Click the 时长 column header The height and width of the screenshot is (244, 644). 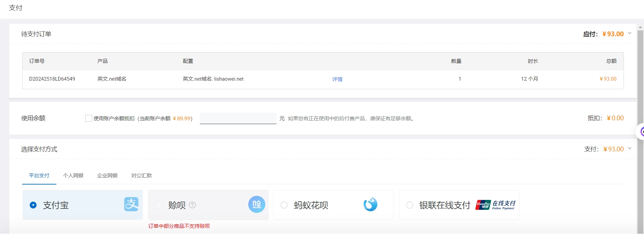point(533,61)
